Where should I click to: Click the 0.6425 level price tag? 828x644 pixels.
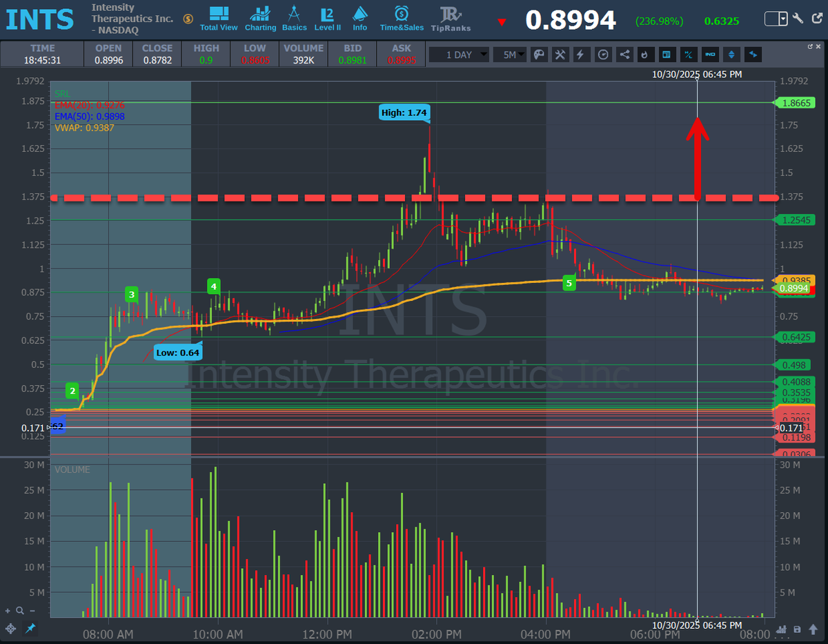[x=796, y=337]
